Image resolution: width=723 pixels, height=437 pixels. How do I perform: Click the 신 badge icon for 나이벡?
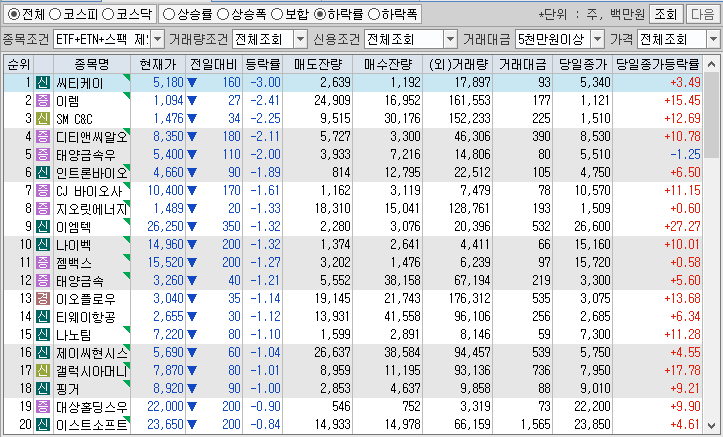coord(43,244)
